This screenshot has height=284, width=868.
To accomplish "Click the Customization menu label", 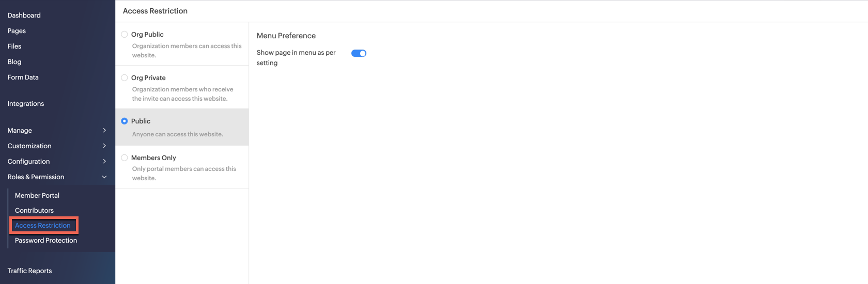I will (29, 146).
